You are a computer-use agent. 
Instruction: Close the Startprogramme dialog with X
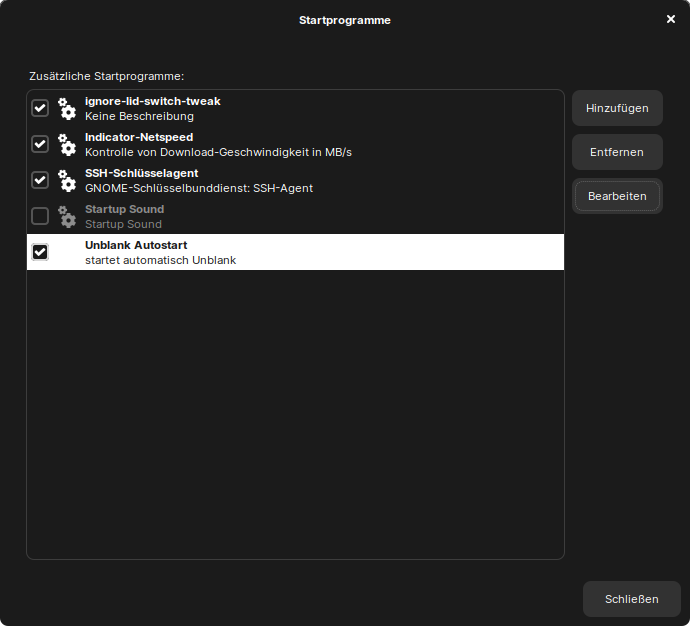point(671,19)
